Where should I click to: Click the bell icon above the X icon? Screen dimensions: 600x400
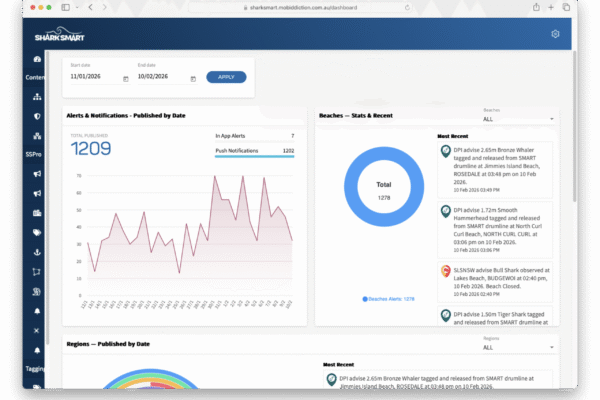pos(37,311)
